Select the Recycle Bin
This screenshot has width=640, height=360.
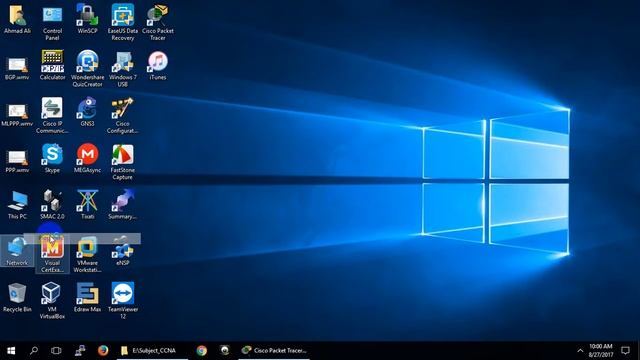pyautogui.click(x=17, y=298)
